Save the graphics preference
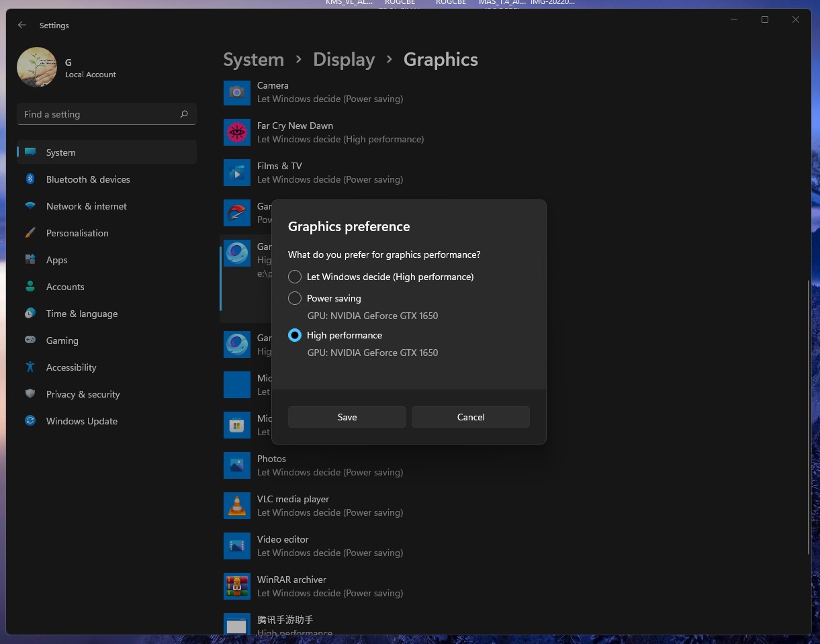820x644 pixels. click(x=347, y=417)
